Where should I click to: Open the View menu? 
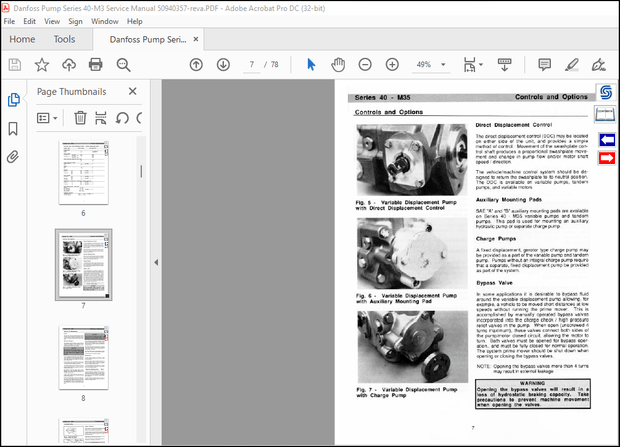[x=52, y=21]
